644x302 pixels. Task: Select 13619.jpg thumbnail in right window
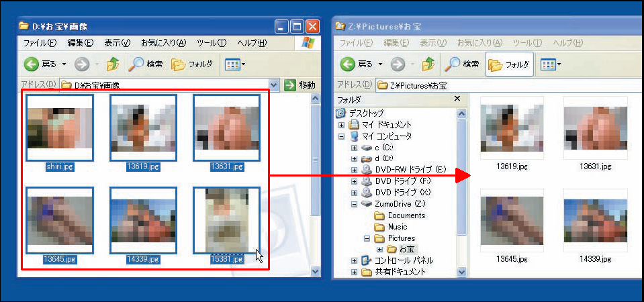pos(512,128)
